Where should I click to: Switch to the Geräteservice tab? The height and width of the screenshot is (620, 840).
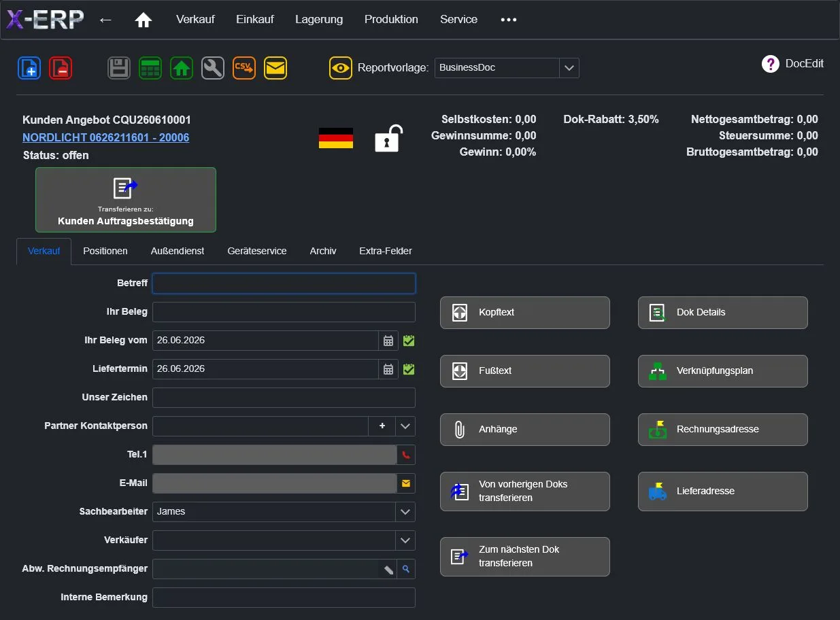pos(257,251)
